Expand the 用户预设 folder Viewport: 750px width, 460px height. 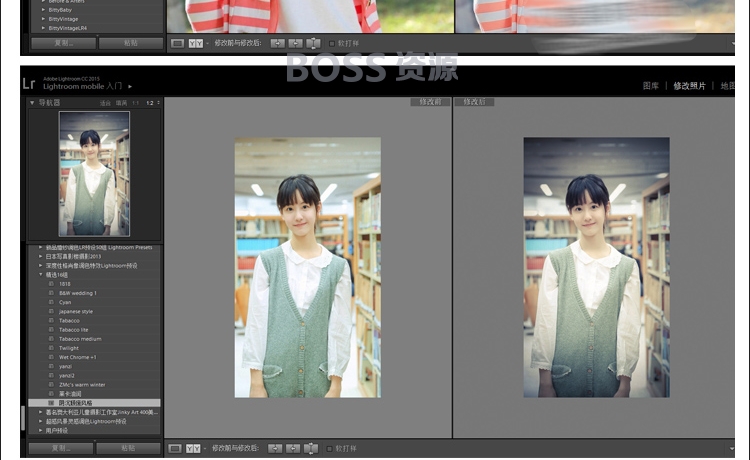point(41,430)
